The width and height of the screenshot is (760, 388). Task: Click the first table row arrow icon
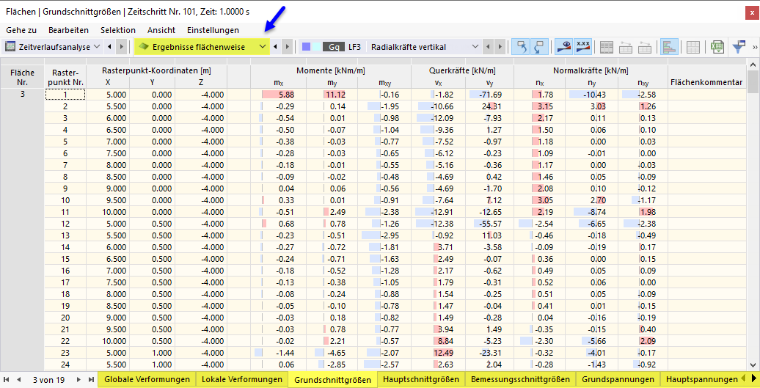click(x=626, y=47)
